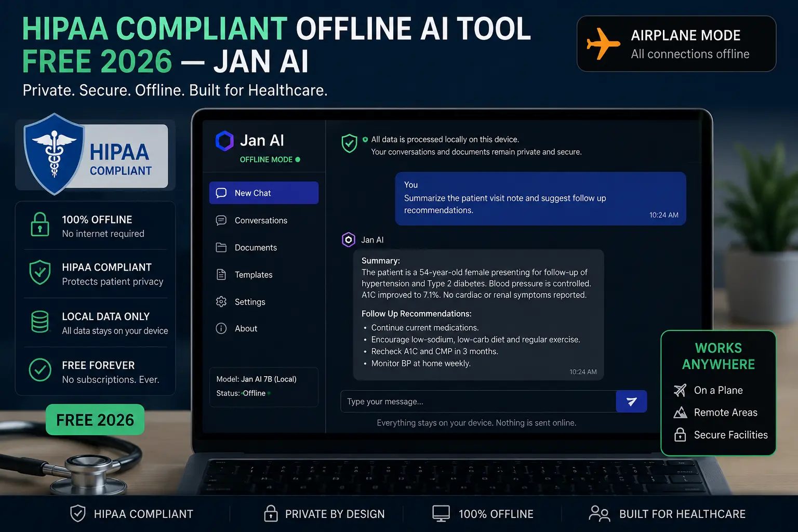Image resolution: width=798 pixels, height=532 pixels.
Task: Click the green shield icon beside local data notice
Action: pyautogui.click(x=349, y=143)
